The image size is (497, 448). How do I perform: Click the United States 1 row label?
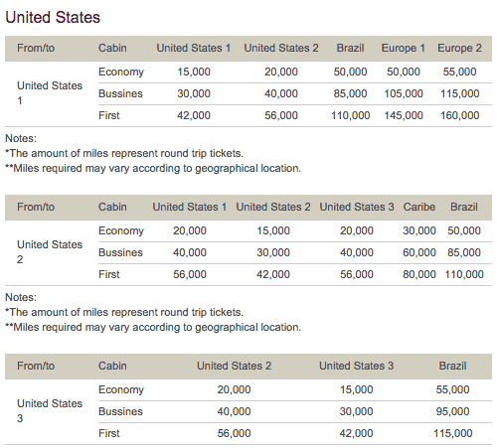click(x=50, y=93)
